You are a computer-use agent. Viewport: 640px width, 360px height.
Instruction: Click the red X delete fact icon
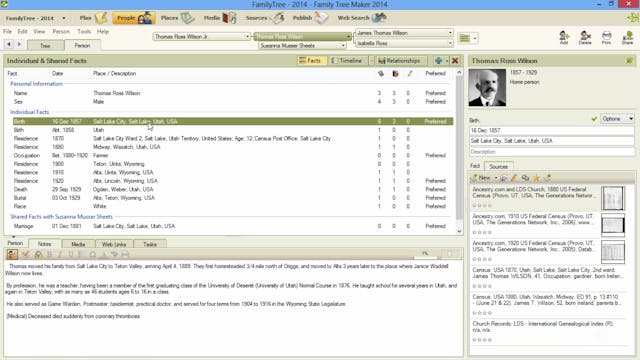click(455, 61)
